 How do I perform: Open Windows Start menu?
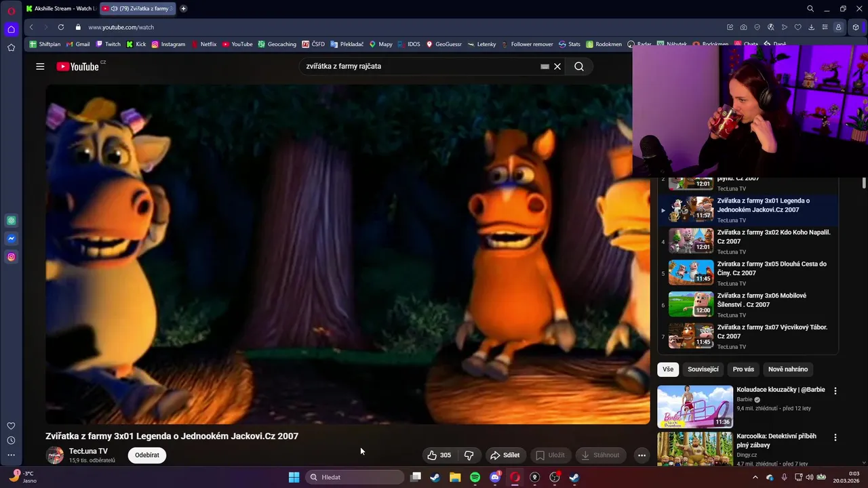click(294, 477)
